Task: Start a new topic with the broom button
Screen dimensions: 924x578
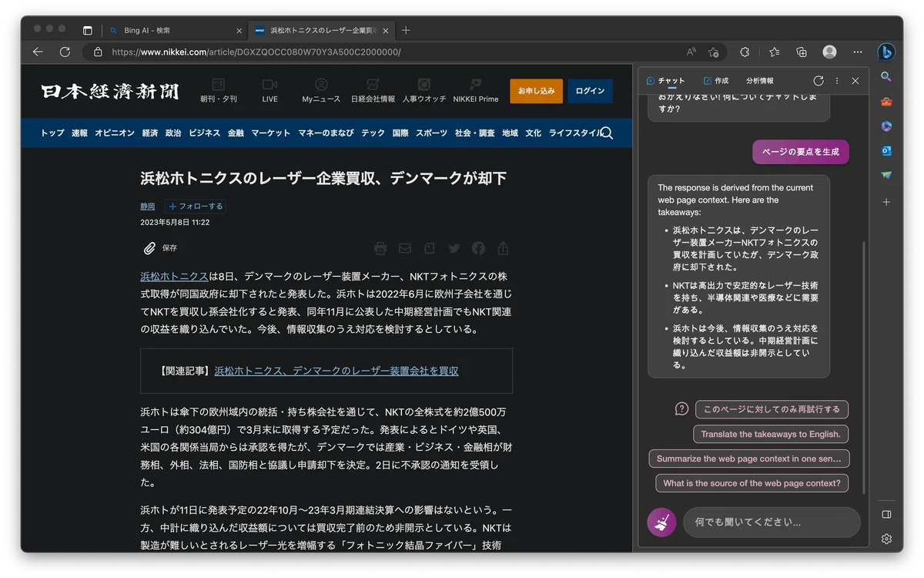Action: coord(661,523)
